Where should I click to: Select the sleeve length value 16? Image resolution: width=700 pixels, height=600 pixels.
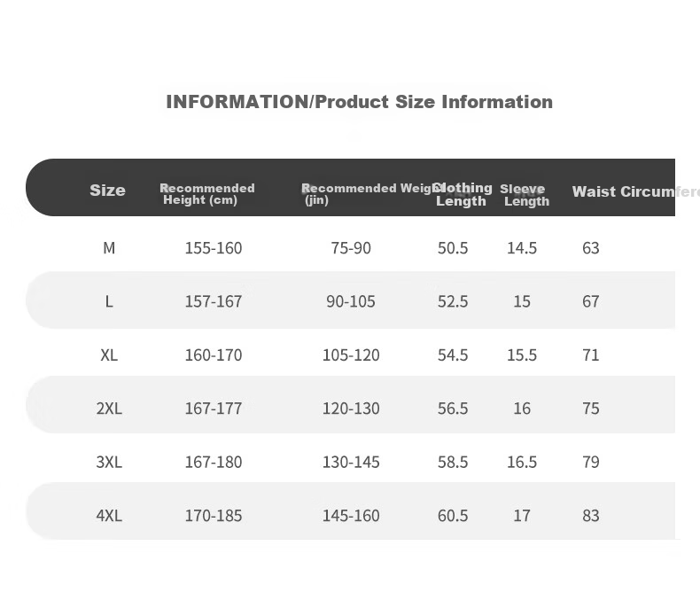[x=522, y=408]
